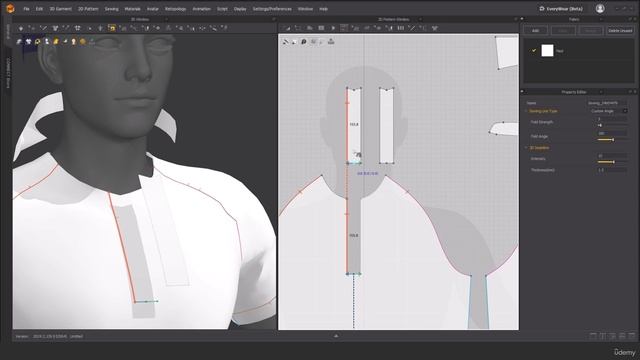Open the File menu

click(26, 9)
